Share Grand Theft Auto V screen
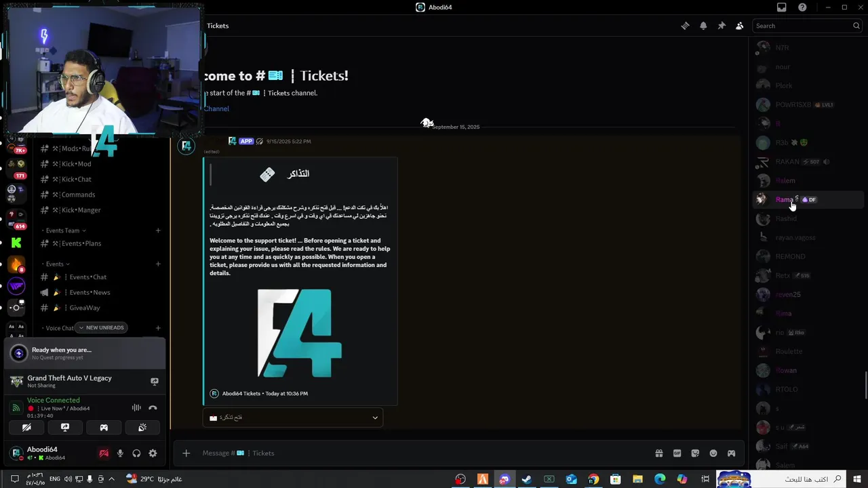Viewport: 868px width, 488px height. pos(155,382)
